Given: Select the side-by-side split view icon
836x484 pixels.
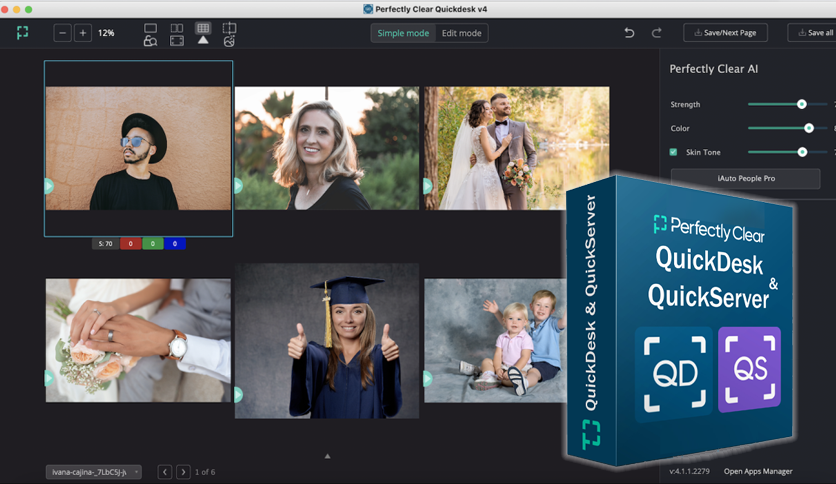Looking at the screenshot, I should 176,28.
